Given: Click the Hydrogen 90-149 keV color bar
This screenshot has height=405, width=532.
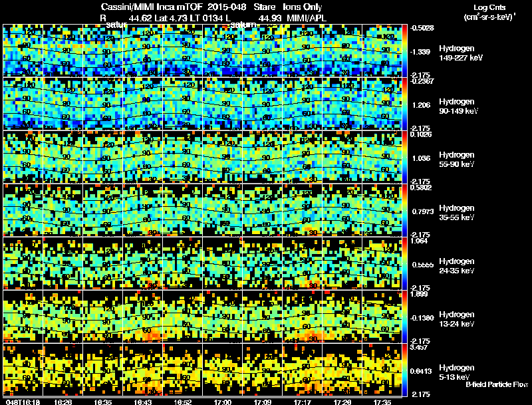Looking at the screenshot, I should pyautogui.click(x=404, y=104).
